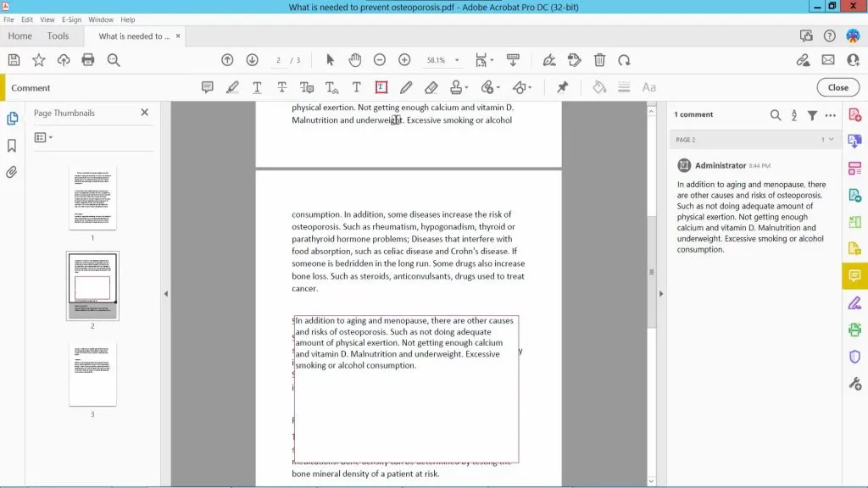Open the Page Thumbnails options dropdown
This screenshot has height=488, width=868.
click(43, 136)
